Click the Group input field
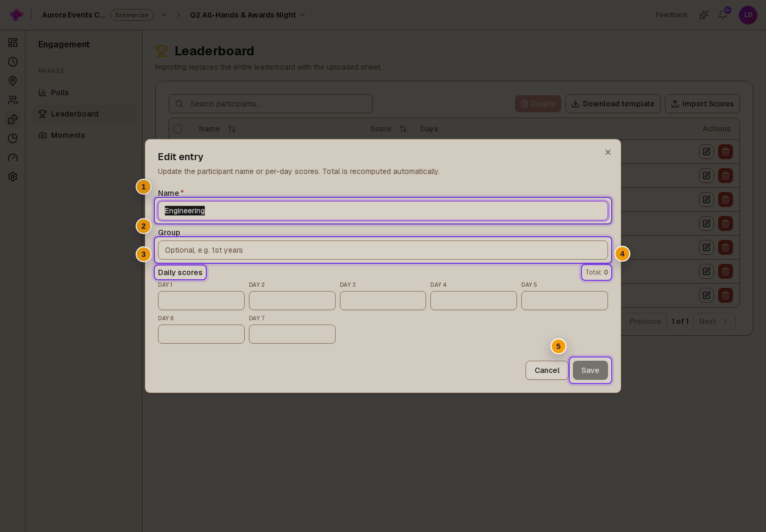766x532 pixels. [383, 250]
